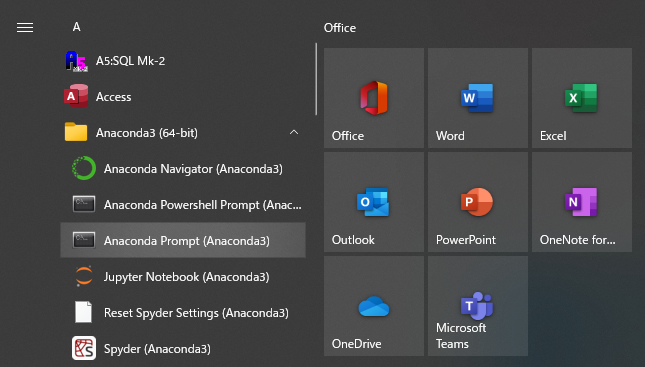The image size is (645, 367).
Task: Open the Excel tile
Action: click(582, 98)
